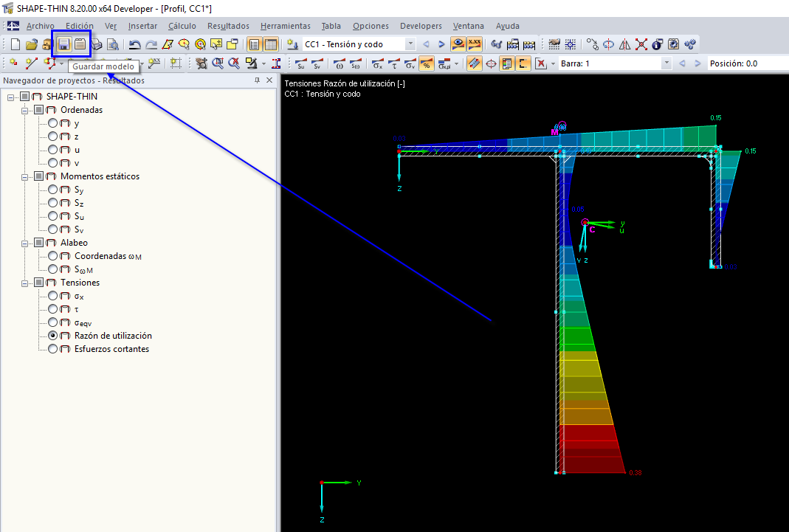Click the Save model (Guardar modelo) icon
The height and width of the screenshot is (532, 789).
[63, 44]
